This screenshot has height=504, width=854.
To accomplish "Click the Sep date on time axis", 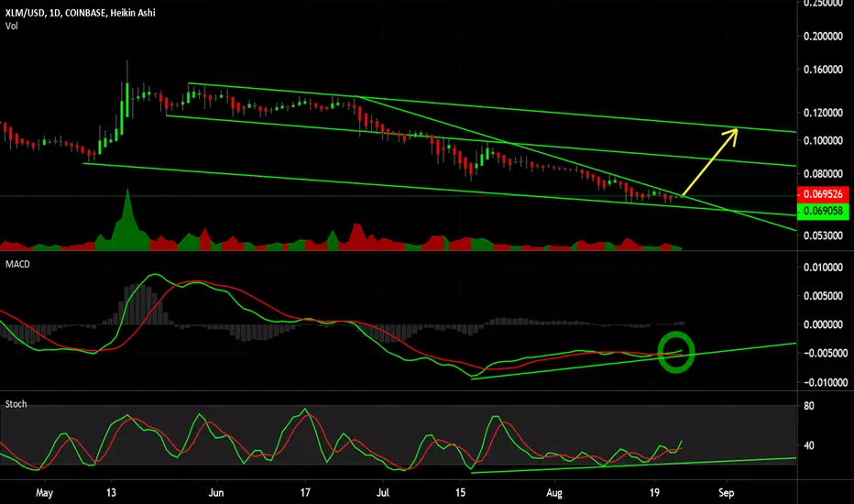I will [x=726, y=493].
